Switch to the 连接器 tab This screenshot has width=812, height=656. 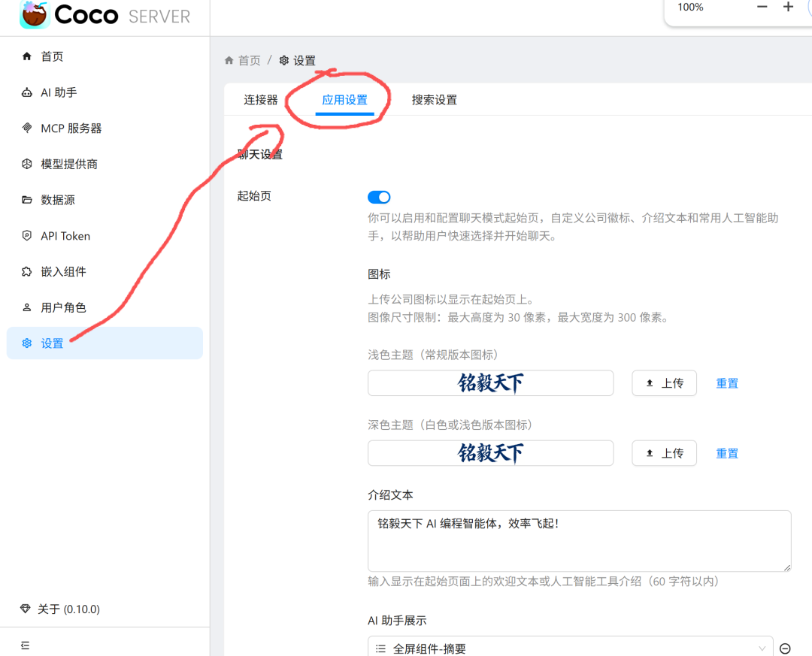tap(259, 98)
